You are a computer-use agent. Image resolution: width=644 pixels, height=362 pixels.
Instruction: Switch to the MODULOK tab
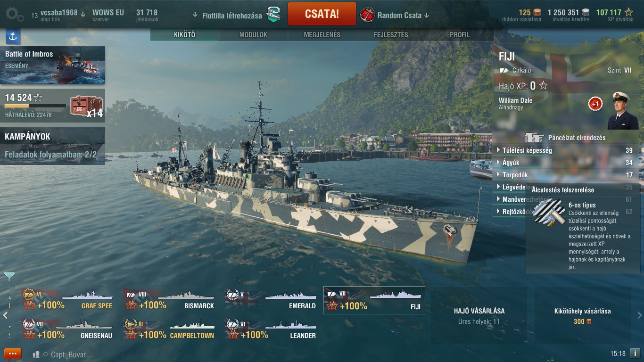[x=253, y=35]
